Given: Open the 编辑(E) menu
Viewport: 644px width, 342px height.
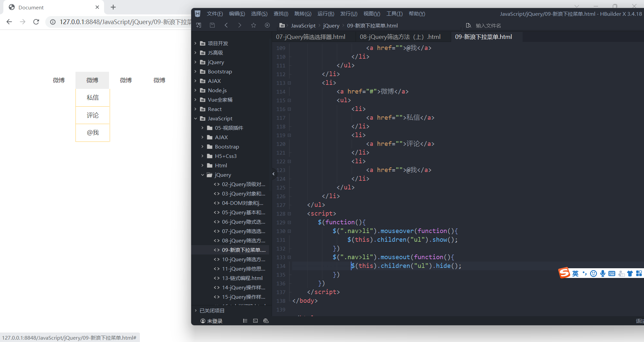Looking at the screenshot, I should pos(237,14).
